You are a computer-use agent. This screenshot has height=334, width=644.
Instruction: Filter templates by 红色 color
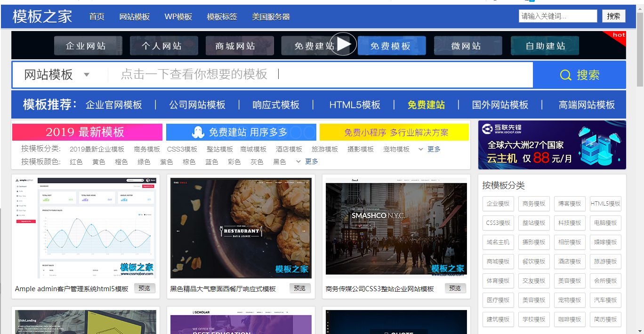point(76,161)
